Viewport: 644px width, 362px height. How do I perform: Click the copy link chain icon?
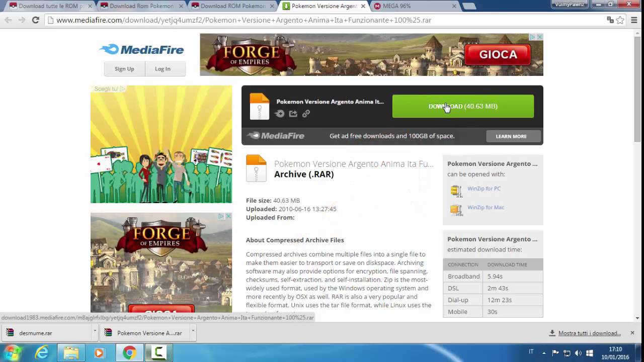click(x=306, y=114)
